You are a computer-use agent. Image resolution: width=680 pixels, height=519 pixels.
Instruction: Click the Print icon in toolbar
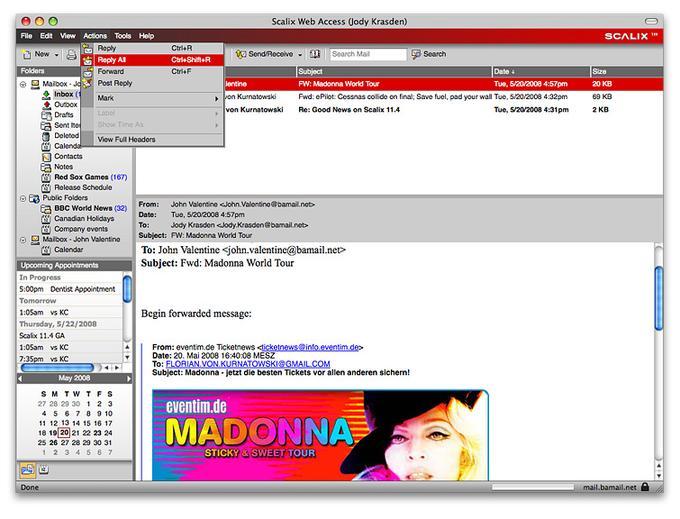[72, 55]
